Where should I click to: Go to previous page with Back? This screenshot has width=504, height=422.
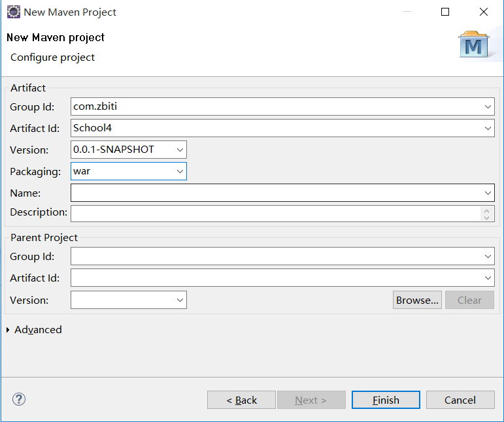[241, 400]
